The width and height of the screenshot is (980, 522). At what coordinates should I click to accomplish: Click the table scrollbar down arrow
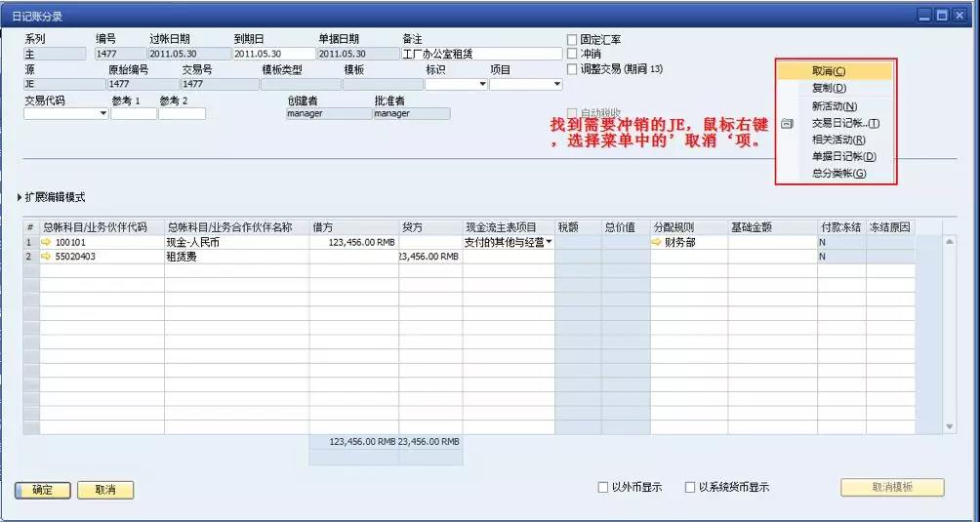[951, 426]
